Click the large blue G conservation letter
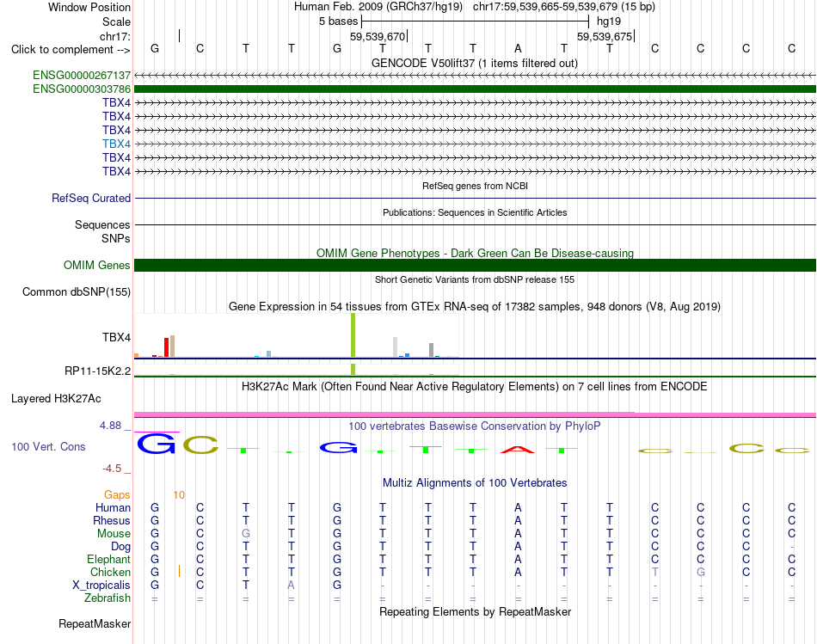 (157, 445)
